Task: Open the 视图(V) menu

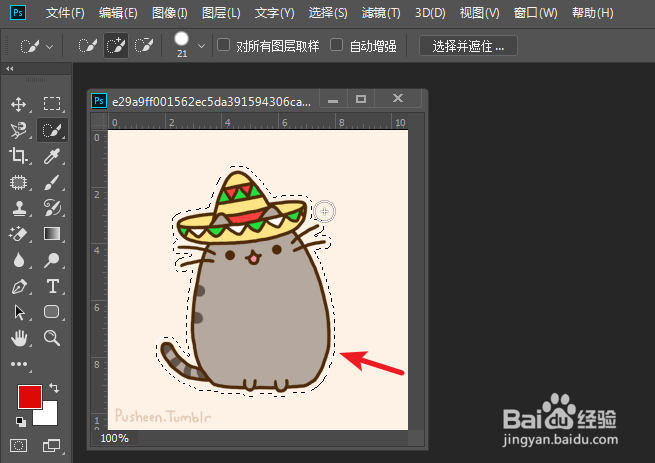Action: point(480,13)
